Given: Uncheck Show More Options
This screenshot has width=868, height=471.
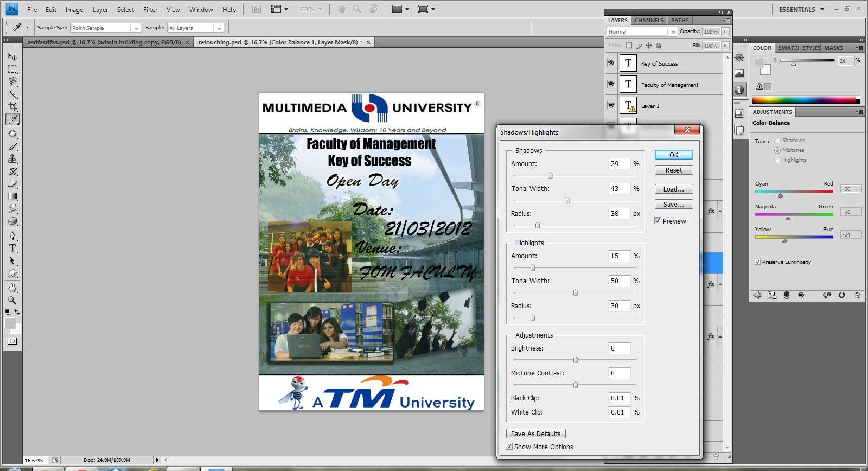Looking at the screenshot, I should [509, 447].
